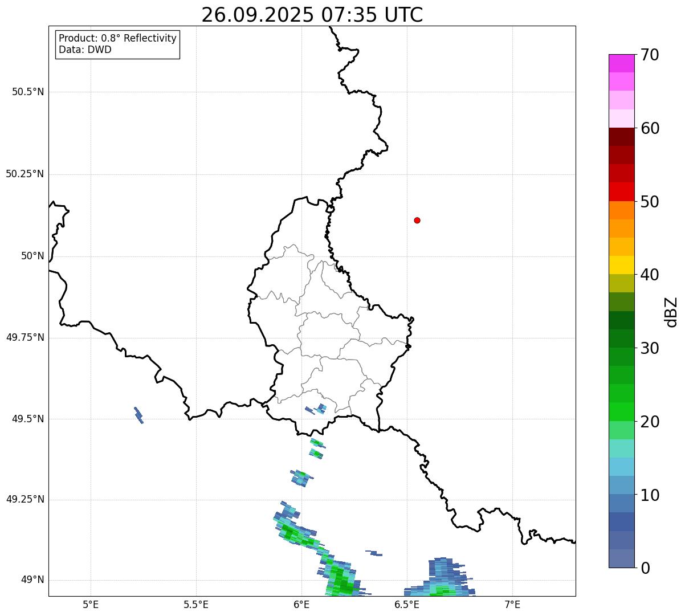The height and width of the screenshot is (616, 685).
Task: Click the 10 dBZ colorbar tick label
Action: point(650,495)
